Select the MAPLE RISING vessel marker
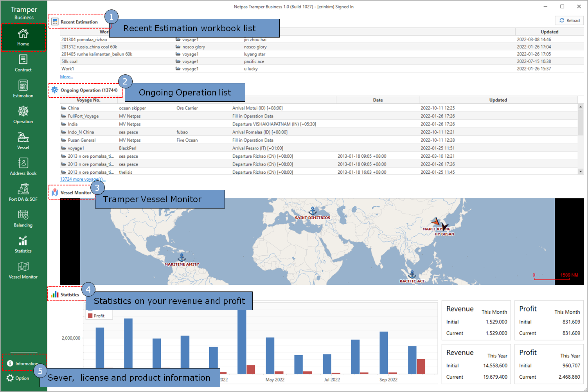Screen dimensions: 588x392 (435, 222)
